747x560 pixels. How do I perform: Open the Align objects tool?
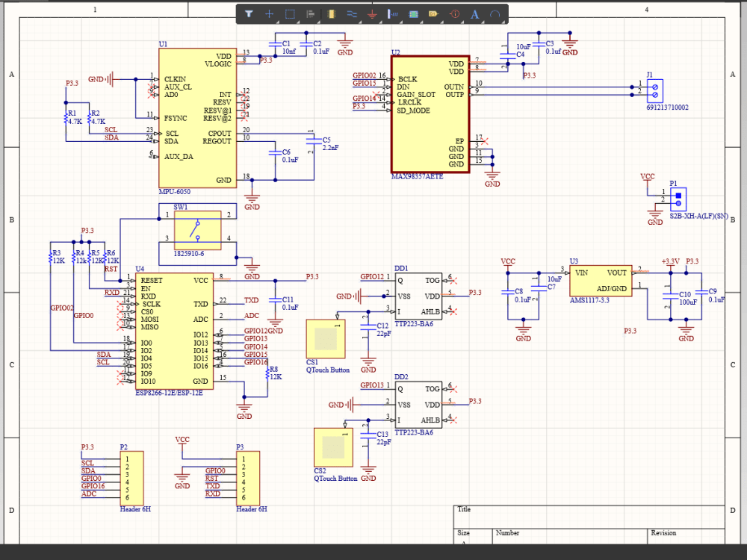(x=310, y=13)
